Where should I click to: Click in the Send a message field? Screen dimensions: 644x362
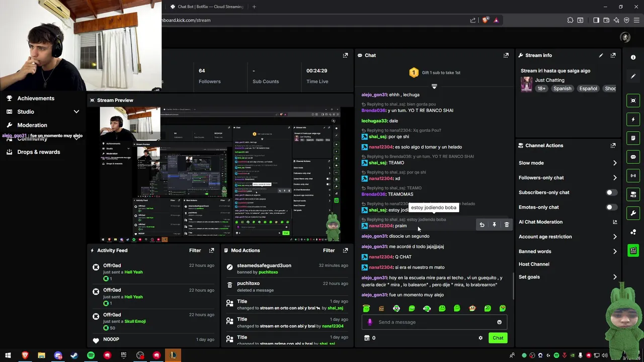435,322
